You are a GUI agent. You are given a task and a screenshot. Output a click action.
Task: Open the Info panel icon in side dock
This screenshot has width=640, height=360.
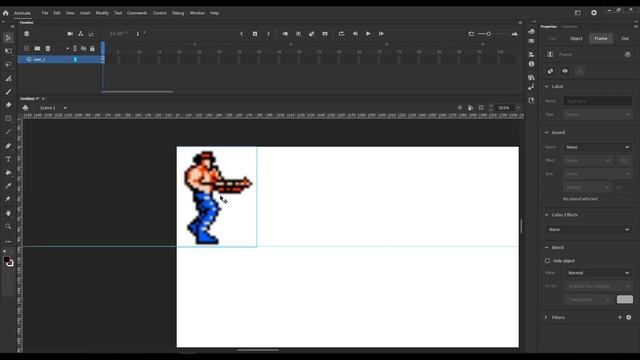[x=531, y=64]
